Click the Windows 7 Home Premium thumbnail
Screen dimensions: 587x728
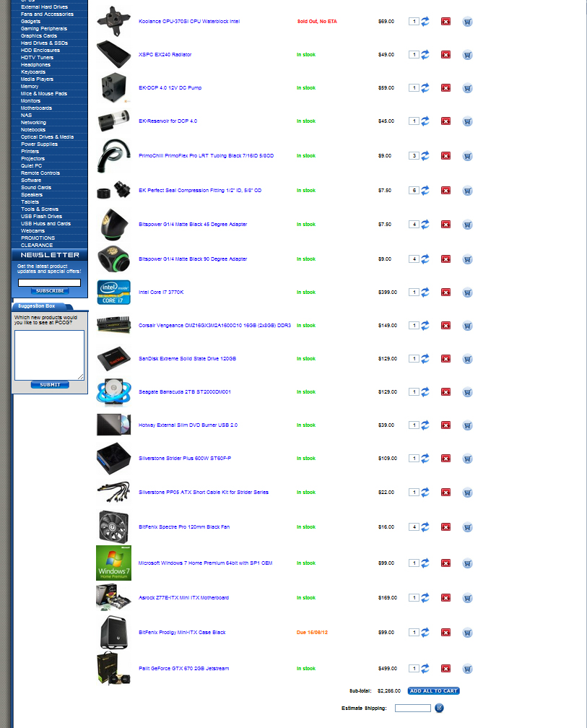[x=113, y=563]
